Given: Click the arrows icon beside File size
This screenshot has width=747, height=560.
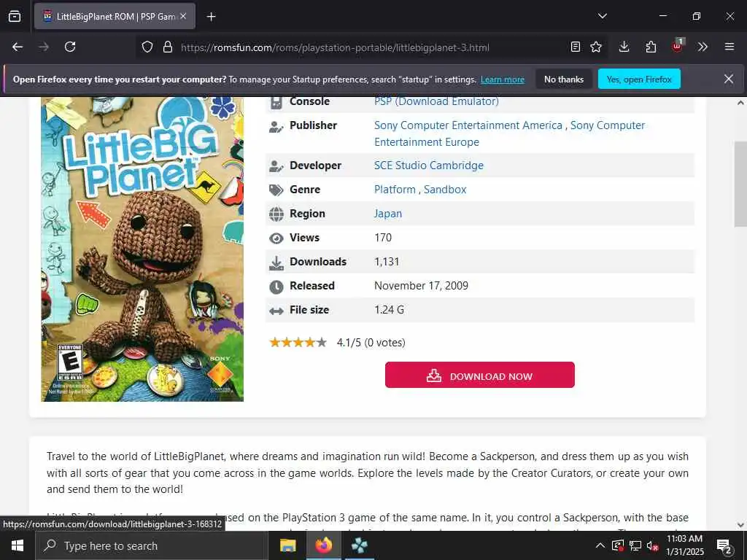Looking at the screenshot, I should point(276,311).
